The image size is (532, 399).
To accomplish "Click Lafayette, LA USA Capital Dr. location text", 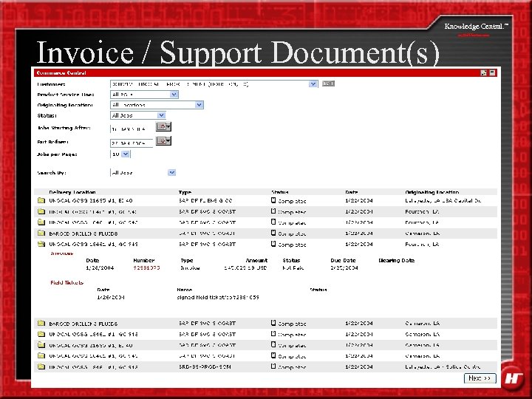I will (x=443, y=200).
